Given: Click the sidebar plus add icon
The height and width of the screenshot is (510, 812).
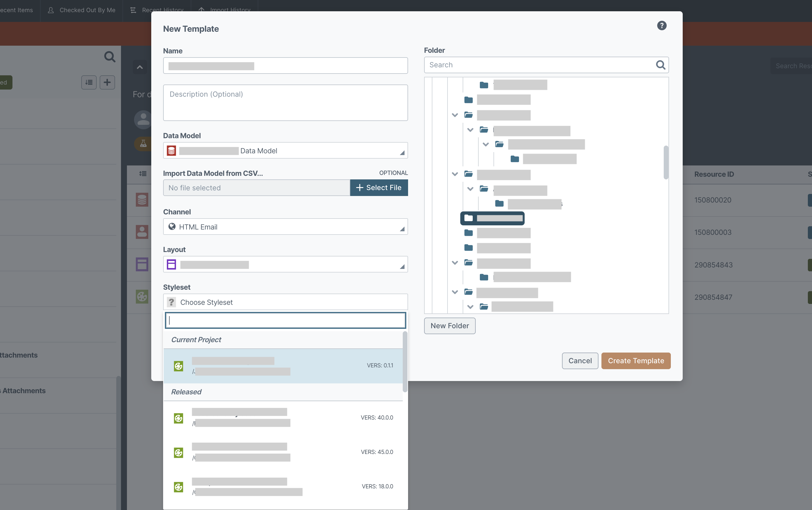Looking at the screenshot, I should (107, 82).
